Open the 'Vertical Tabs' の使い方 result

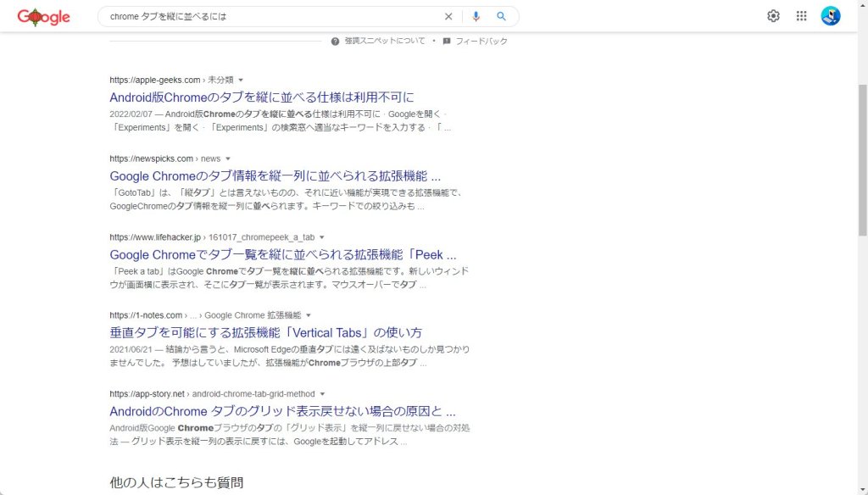click(x=265, y=333)
